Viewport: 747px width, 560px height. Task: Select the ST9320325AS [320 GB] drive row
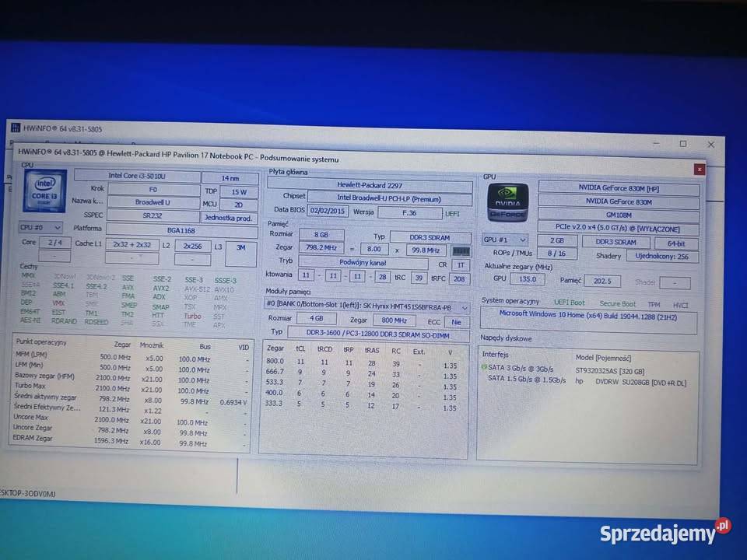[589, 370]
